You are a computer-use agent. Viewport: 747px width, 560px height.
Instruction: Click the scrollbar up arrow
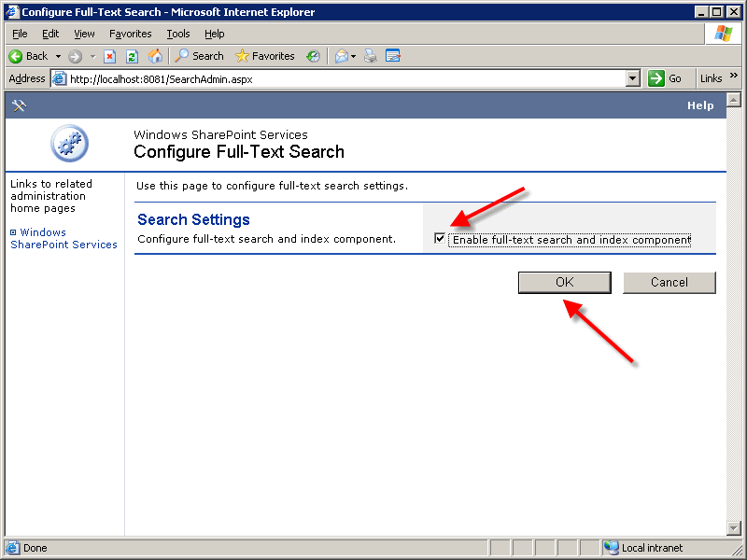pyautogui.click(x=734, y=100)
